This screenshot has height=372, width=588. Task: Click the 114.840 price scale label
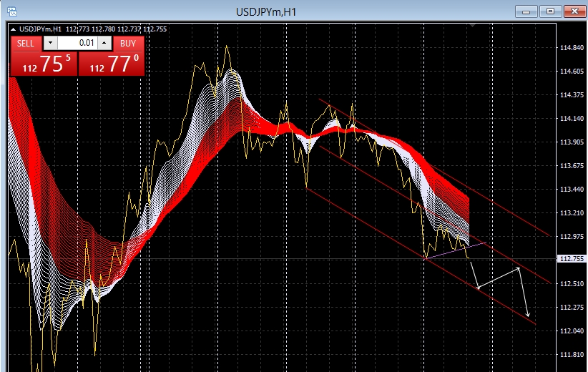[x=572, y=48]
